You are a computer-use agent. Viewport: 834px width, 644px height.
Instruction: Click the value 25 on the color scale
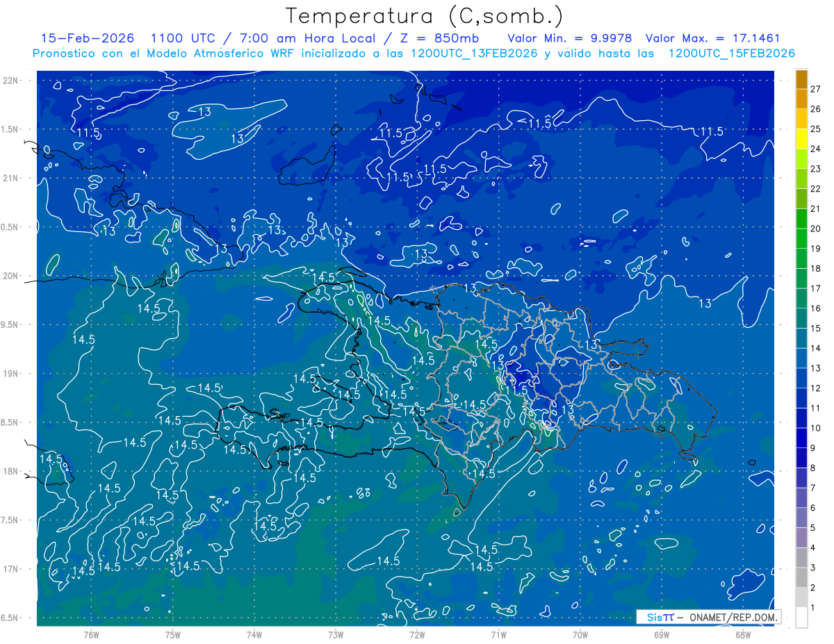pos(816,129)
